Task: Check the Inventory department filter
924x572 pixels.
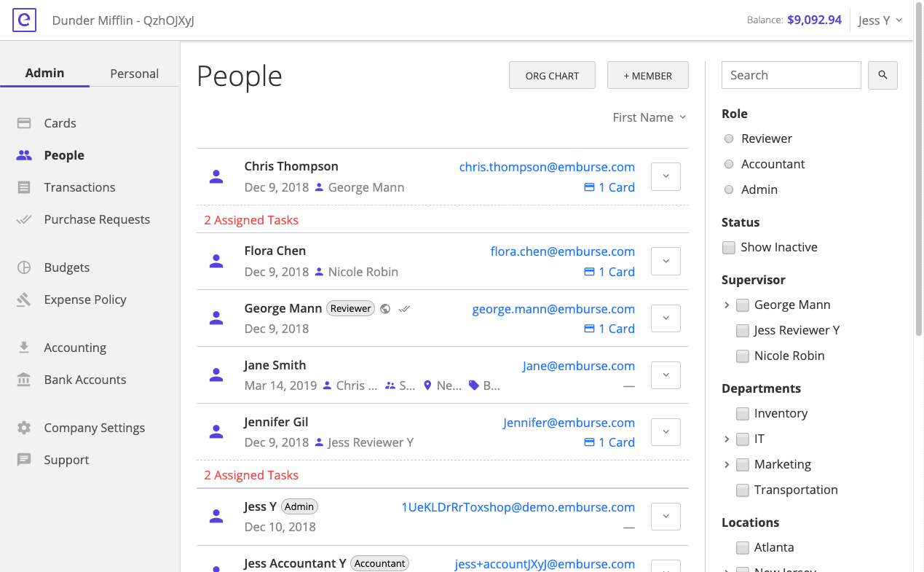Action: [x=743, y=413]
